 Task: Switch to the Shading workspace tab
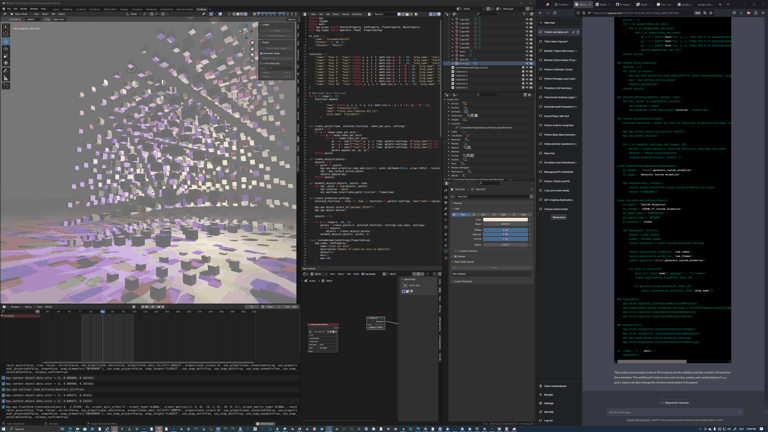[x=124, y=9]
